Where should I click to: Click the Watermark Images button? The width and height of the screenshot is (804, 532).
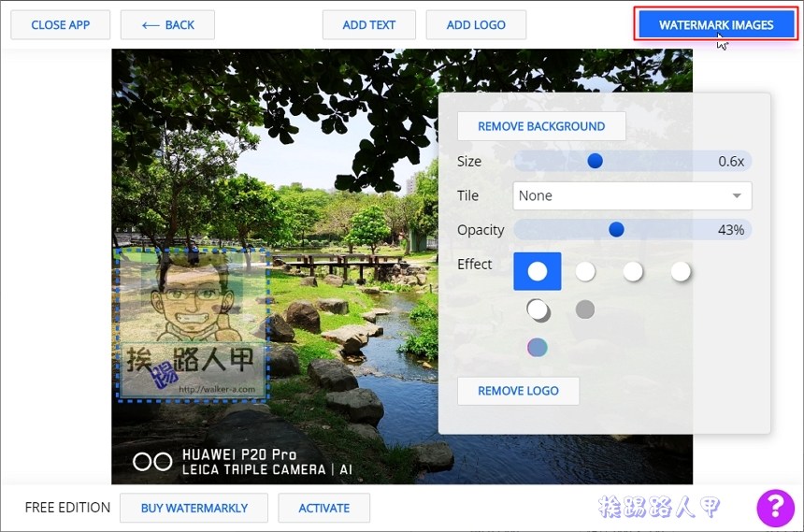tap(716, 24)
